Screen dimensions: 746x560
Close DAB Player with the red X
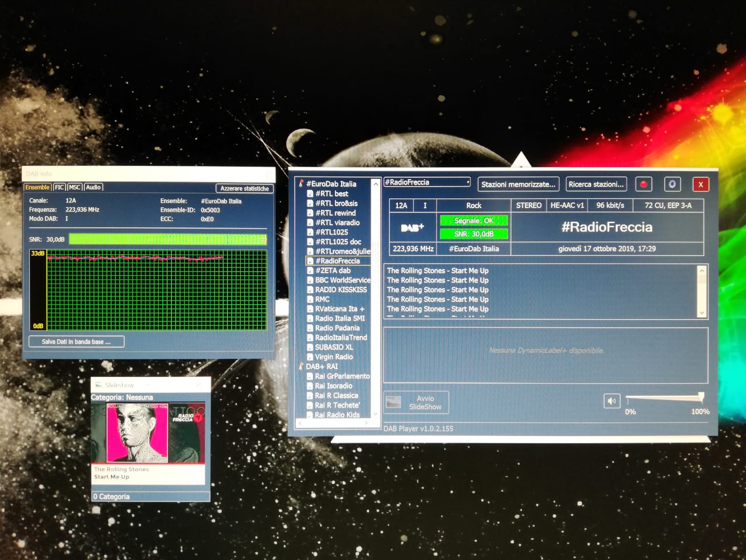coord(700,184)
